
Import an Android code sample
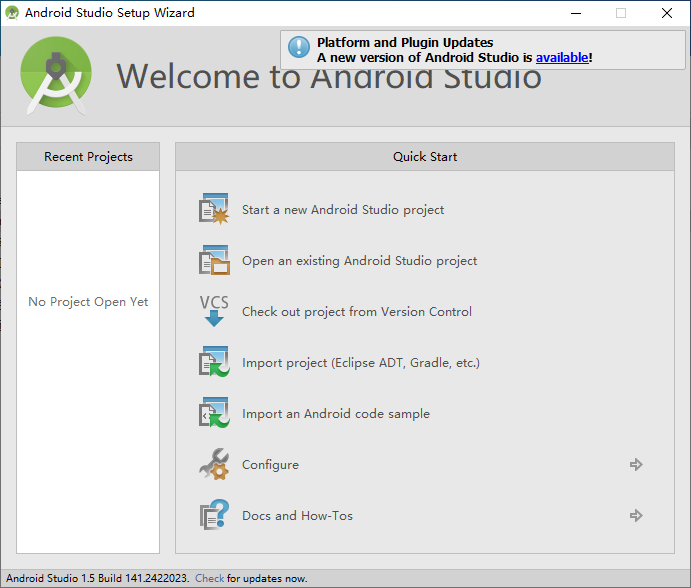pyautogui.click(x=336, y=414)
